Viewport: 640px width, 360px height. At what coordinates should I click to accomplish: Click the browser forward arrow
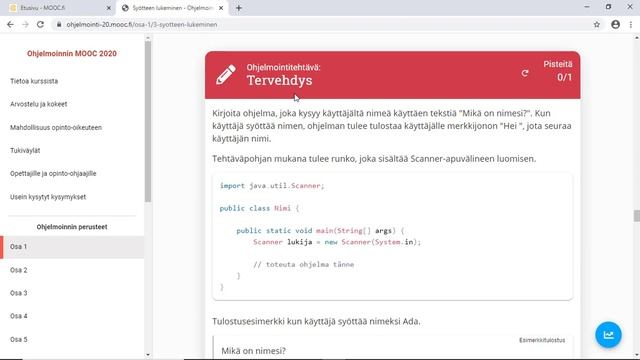pos(25,25)
